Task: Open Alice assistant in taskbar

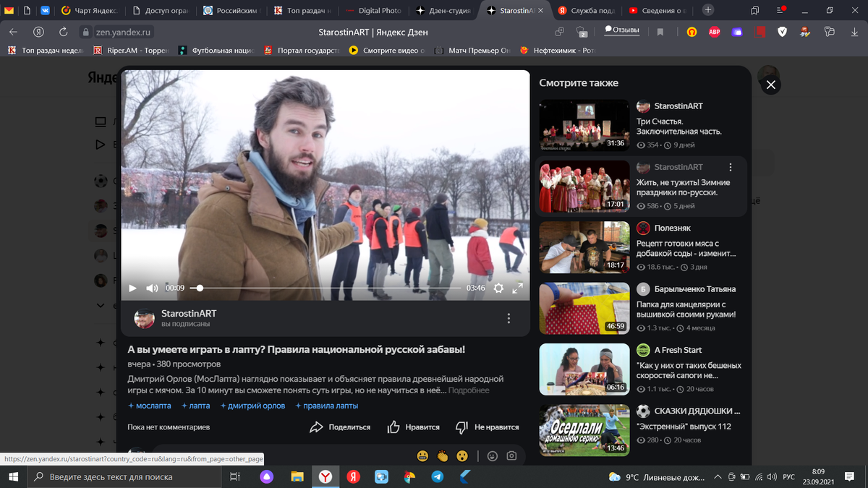Action: [266, 476]
